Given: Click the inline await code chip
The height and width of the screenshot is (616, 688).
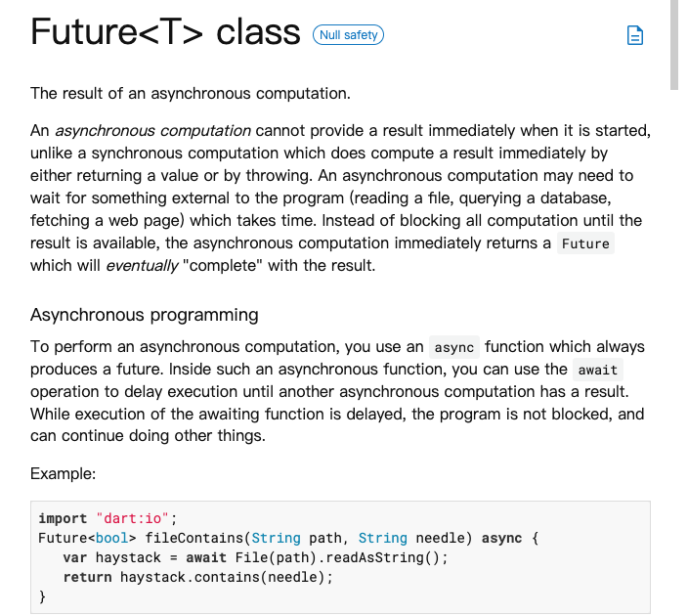Looking at the screenshot, I should 598,370.
